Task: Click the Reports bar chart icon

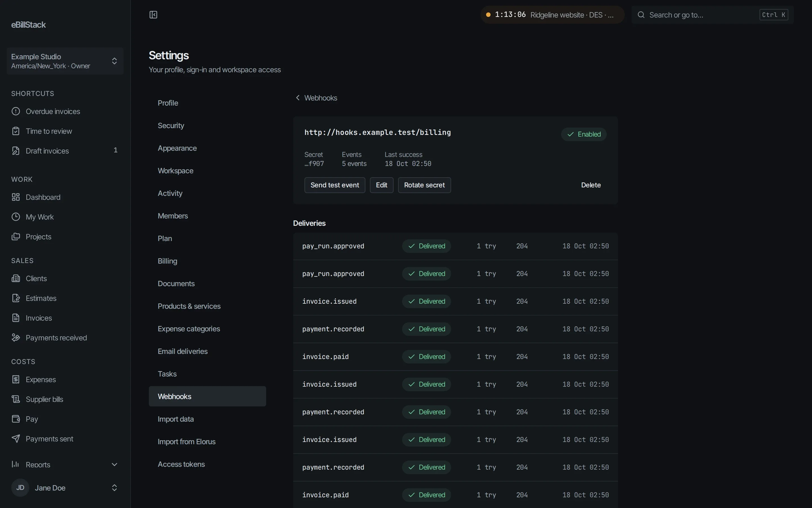Action: (x=16, y=464)
